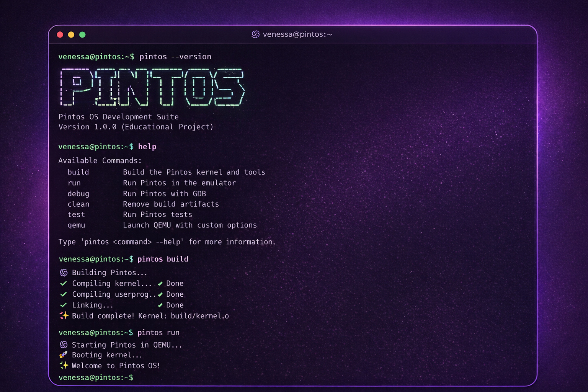
Task: Click 'Launch QEMU with custom options' description
Action: click(x=190, y=225)
